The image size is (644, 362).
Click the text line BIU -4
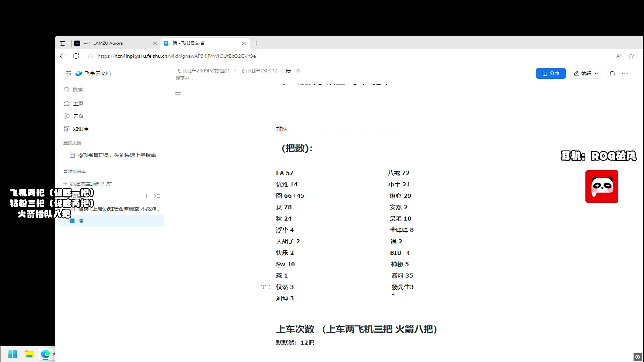400,253
